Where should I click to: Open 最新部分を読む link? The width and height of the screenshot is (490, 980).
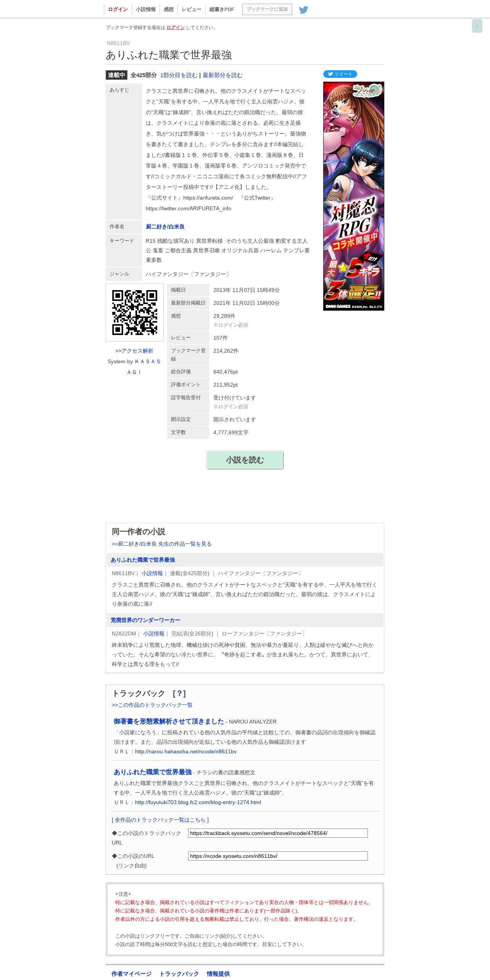222,75
